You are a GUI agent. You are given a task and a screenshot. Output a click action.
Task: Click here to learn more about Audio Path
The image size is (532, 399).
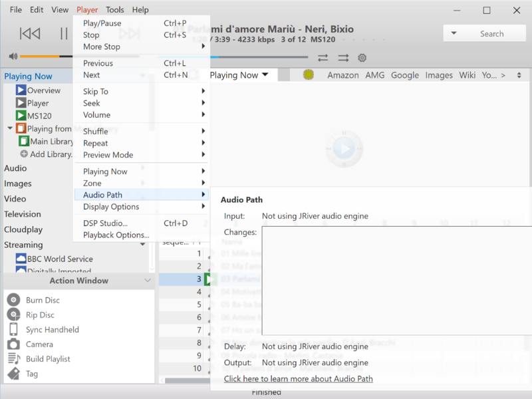pyautogui.click(x=298, y=378)
